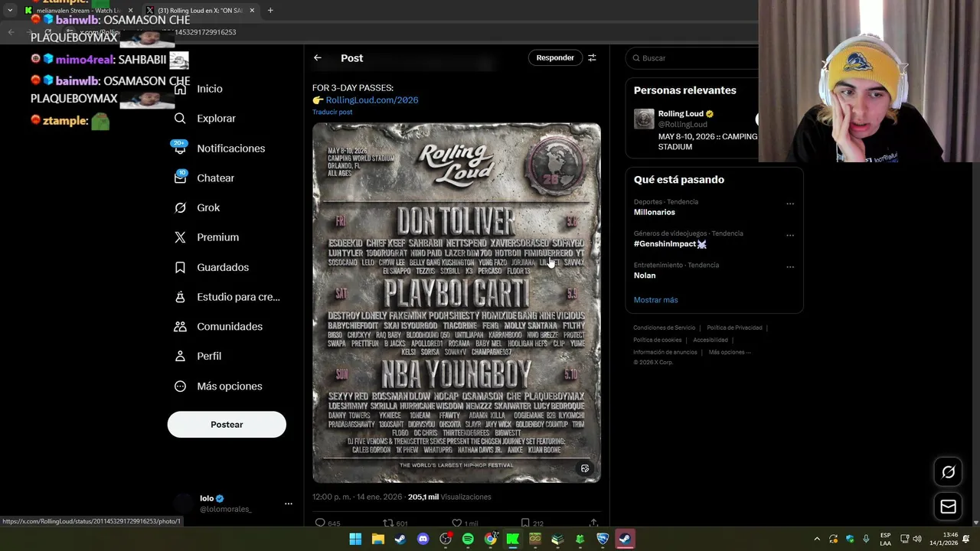Open Política de Privacidad footer link

pyautogui.click(x=734, y=328)
